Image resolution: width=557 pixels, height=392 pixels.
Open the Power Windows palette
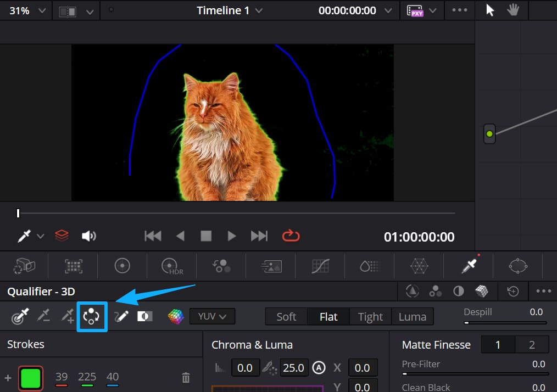[x=518, y=266]
